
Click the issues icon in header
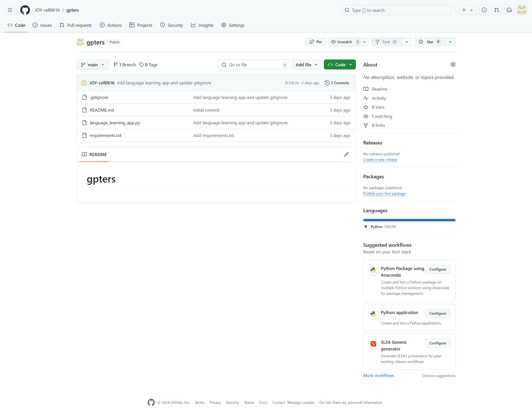tap(484, 10)
